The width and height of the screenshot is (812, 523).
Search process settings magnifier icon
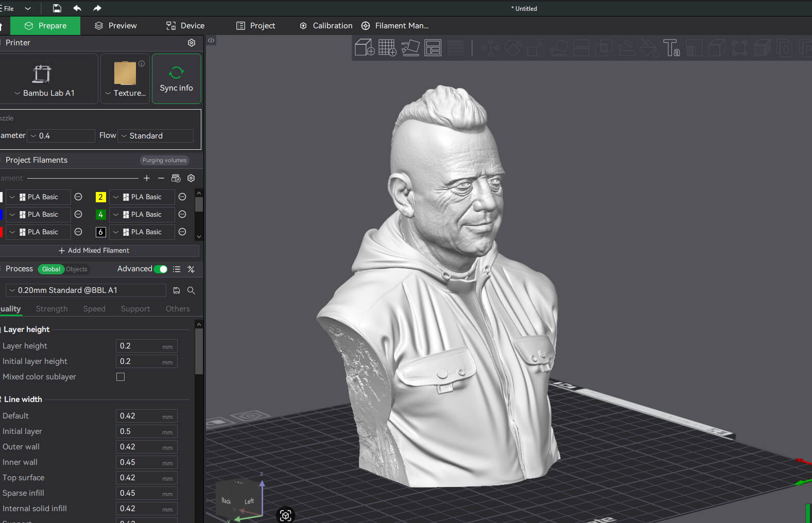coord(191,290)
